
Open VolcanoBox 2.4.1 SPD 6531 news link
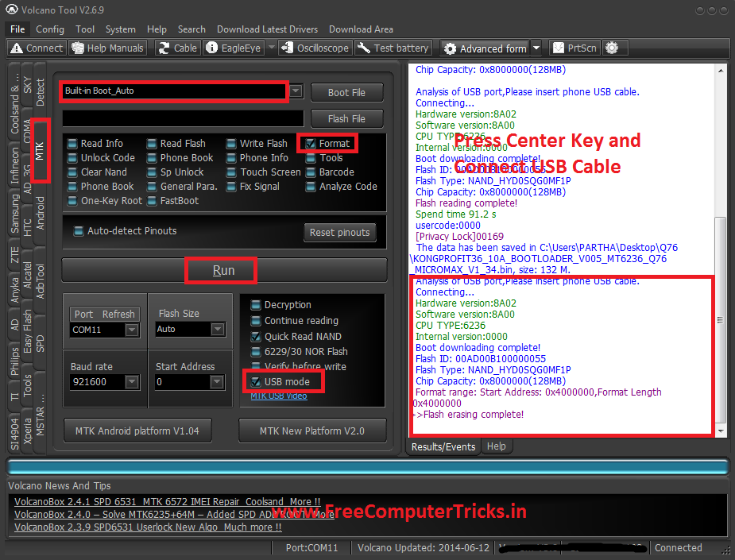168,501
